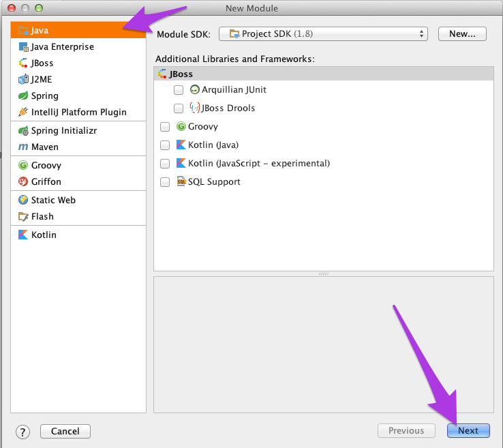This screenshot has width=503, height=448.
Task: Click the JBoss icon in sidebar
Action: point(23,63)
